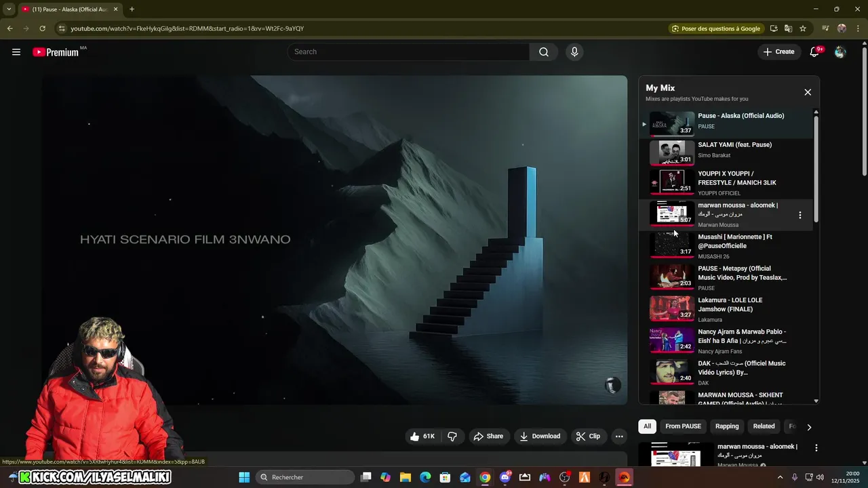Screen dimensions: 868x488
Task: Select the Rapping filter chip
Action: [x=727, y=426]
